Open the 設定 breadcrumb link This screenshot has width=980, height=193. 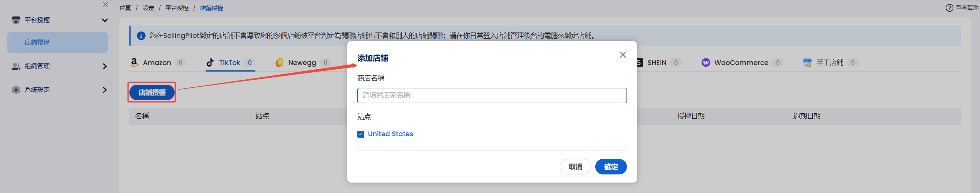(x=148, y=8)
